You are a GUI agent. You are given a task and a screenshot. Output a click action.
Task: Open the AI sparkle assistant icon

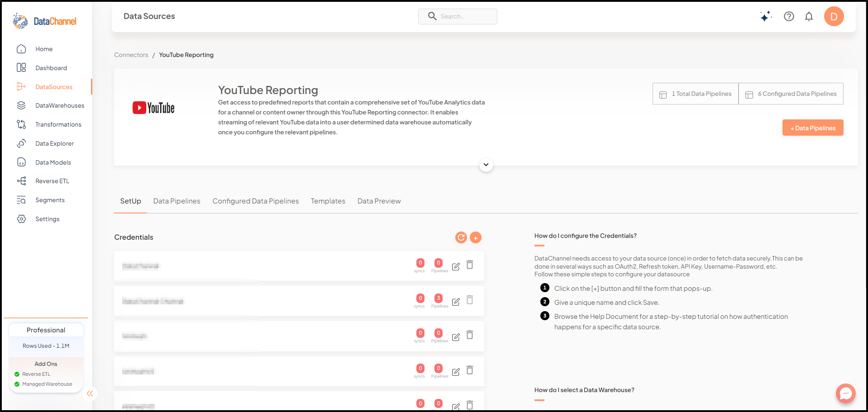coord(766,16)
